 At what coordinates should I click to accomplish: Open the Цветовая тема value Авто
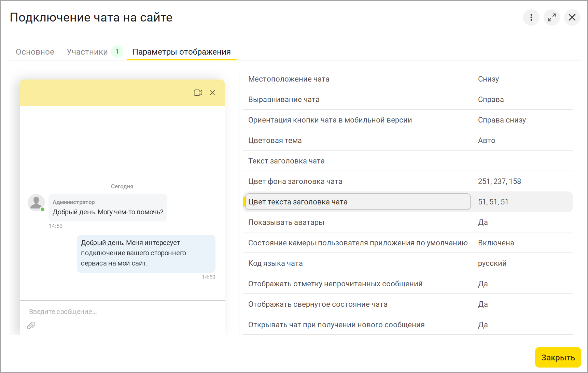click(487, 141)
